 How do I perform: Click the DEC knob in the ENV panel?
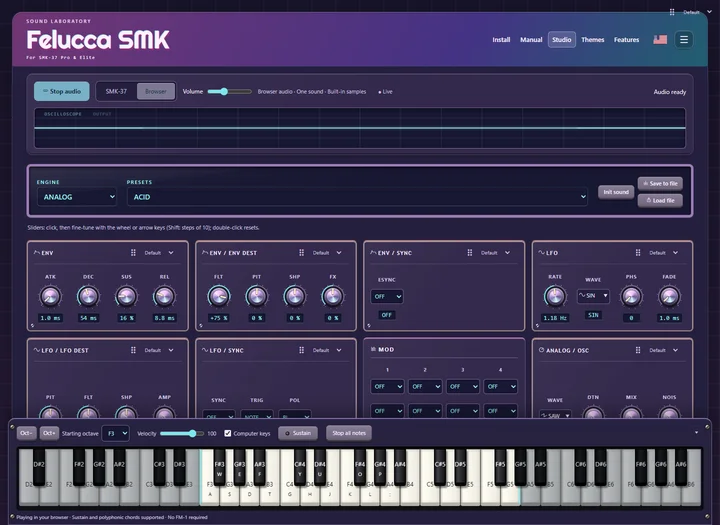pyautogui.click(x=88, y=296)
